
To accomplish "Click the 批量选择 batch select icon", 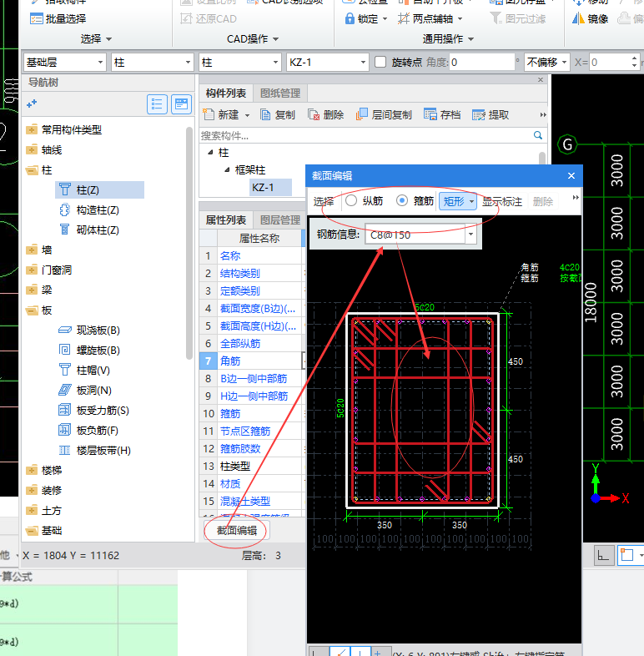I will (37, 19).
